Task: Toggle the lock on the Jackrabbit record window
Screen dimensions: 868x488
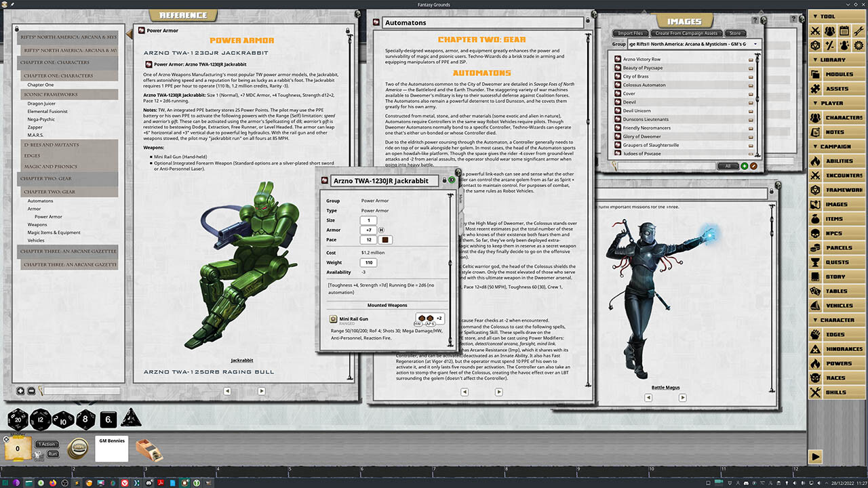Action: (x=444, y=180)
